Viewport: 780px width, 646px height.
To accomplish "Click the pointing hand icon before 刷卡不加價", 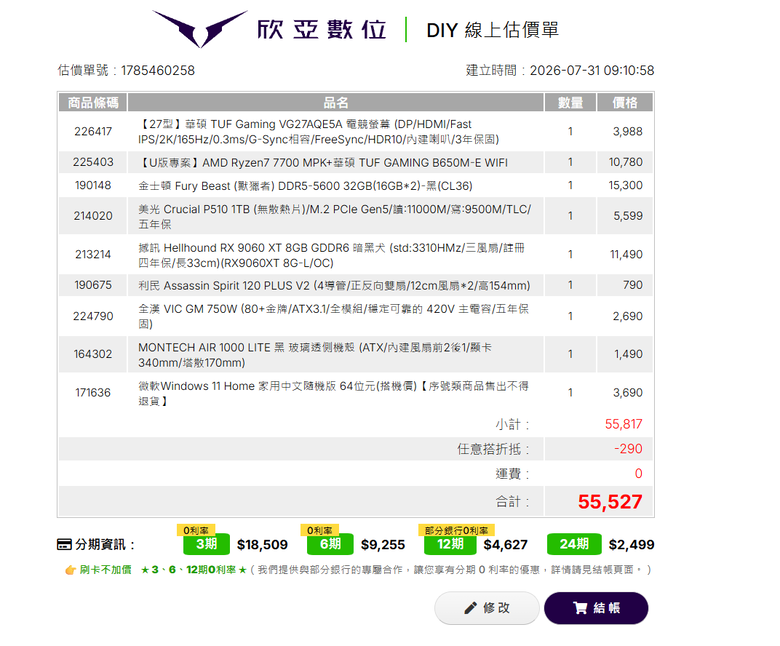I will point(70,570).
